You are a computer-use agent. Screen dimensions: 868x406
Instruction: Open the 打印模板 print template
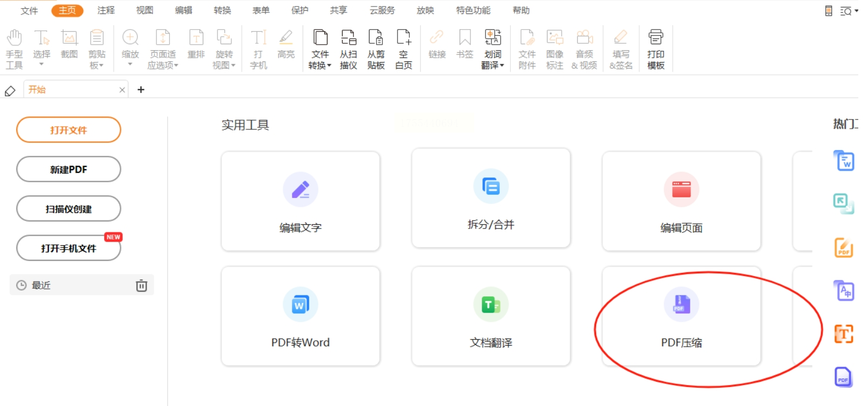click(655, 49)
